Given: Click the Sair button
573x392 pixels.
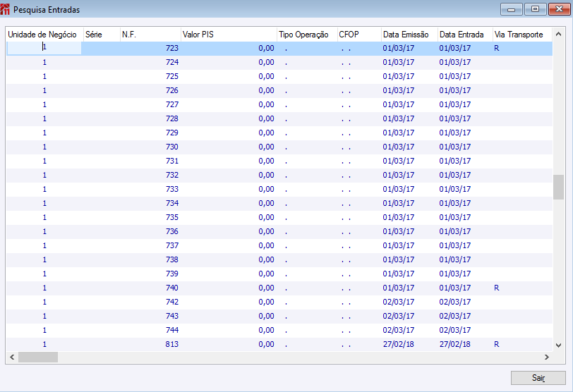Looking at the screenshot, I should pyautogui.click(x=538, y=378).
